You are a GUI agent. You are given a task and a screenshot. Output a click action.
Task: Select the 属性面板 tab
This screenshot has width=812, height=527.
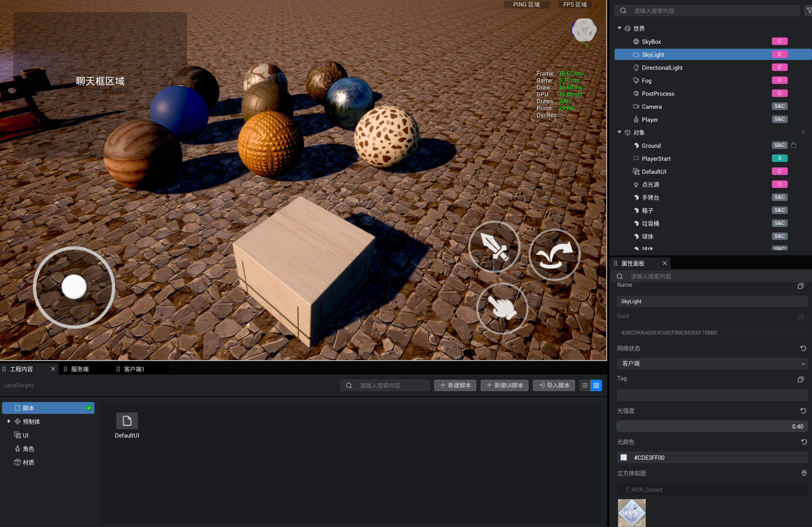coord(633,263)
